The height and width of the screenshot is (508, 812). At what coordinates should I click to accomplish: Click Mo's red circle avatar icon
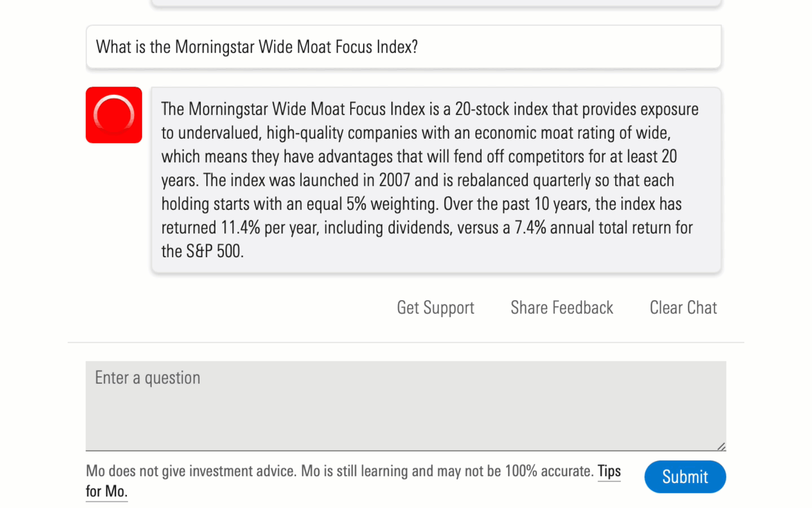[x=114, y=115]
